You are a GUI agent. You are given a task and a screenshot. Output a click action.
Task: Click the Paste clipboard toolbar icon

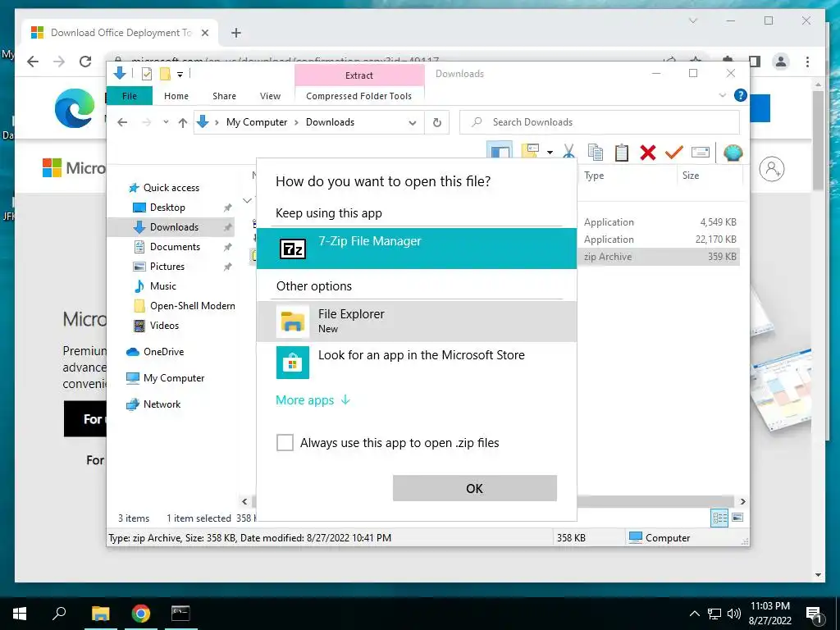coord(622,153)
